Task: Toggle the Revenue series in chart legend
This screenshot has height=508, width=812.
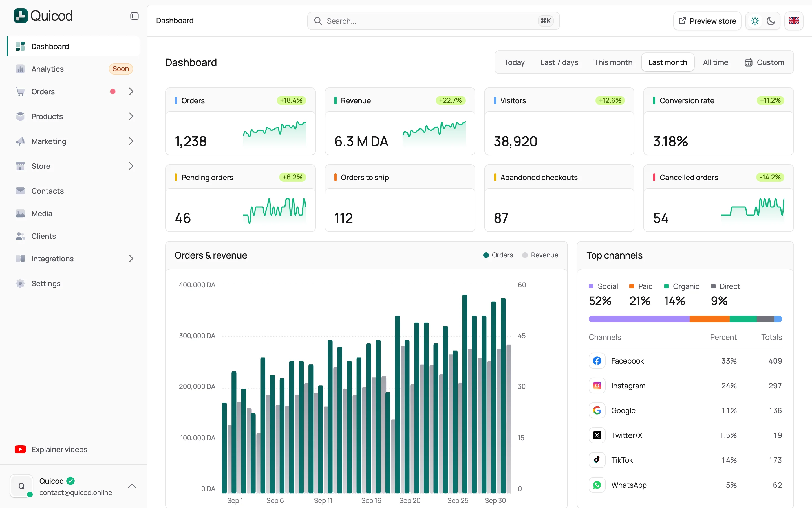Action: 540,255
